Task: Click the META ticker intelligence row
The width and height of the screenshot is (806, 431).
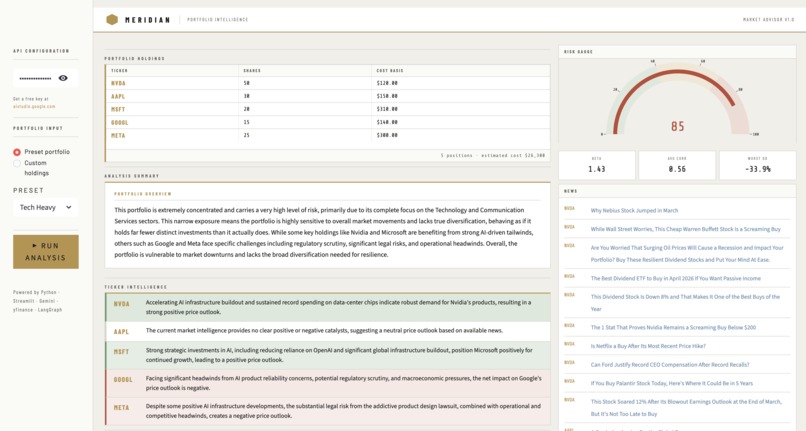Action: point(327,411)
